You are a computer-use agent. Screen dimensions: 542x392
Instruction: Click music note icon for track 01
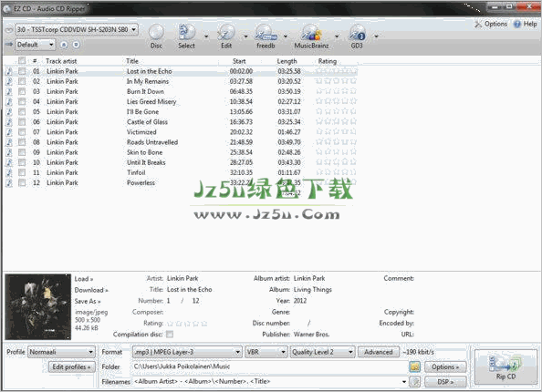(9, 71)
